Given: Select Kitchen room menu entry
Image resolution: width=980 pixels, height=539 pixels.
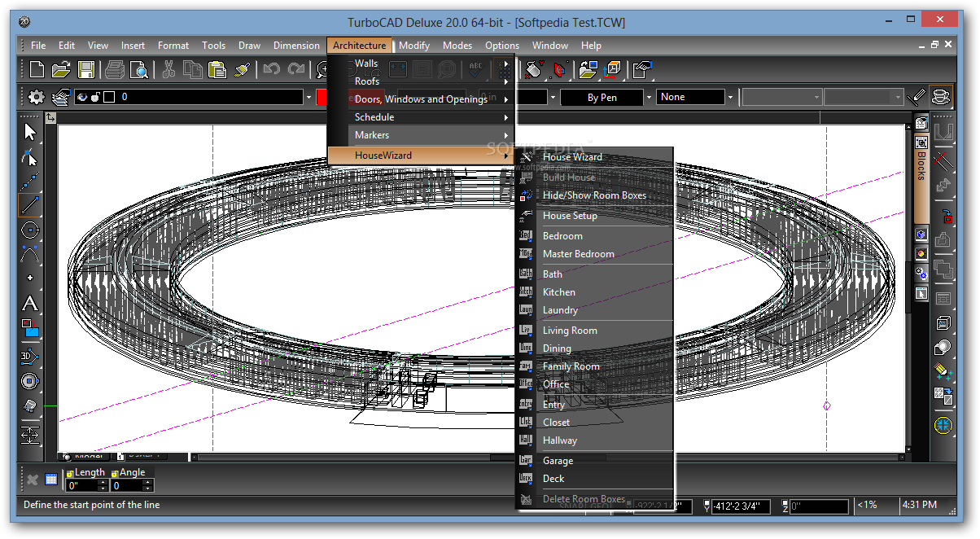Looking at the screenshot, I should pos(595,292).
